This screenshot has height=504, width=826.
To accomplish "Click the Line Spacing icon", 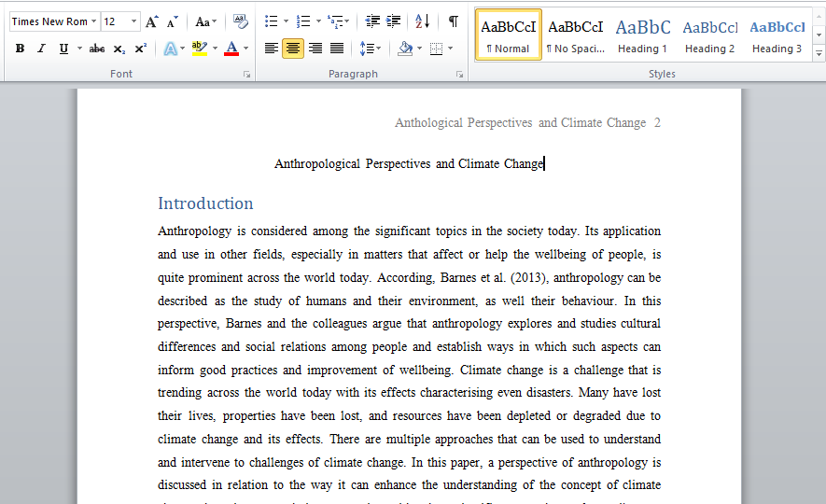I will (367, 49).
